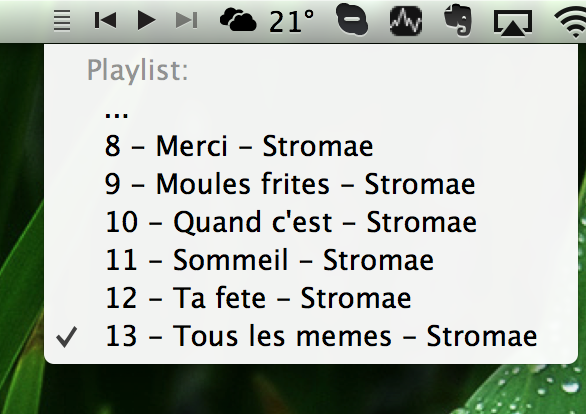Skip to the next track
586x414 pixels.
pyautogui.click(x=186, y=20)
